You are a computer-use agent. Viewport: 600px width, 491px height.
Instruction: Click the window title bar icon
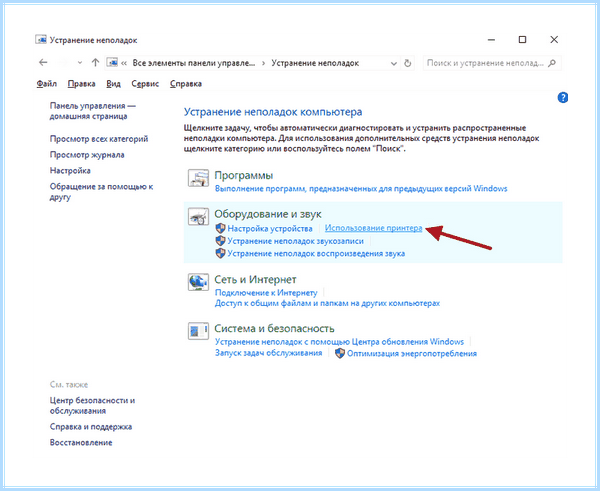41,40
